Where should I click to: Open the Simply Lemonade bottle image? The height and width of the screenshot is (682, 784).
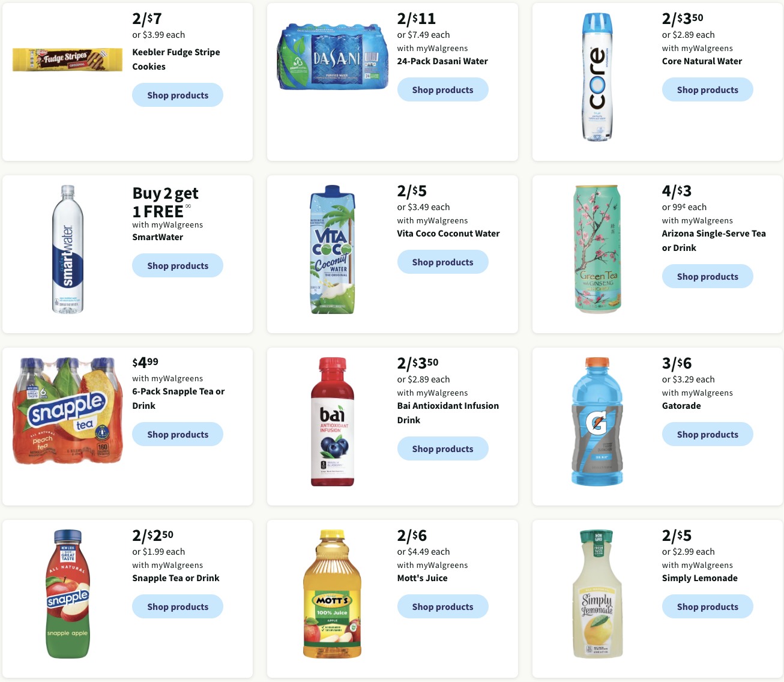597,594
